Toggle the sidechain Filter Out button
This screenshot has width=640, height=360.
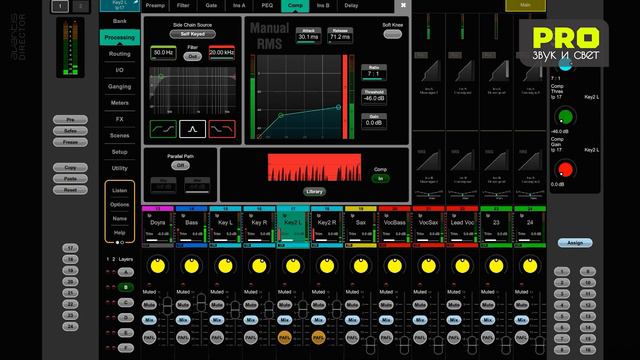click(x=192, y=57)
